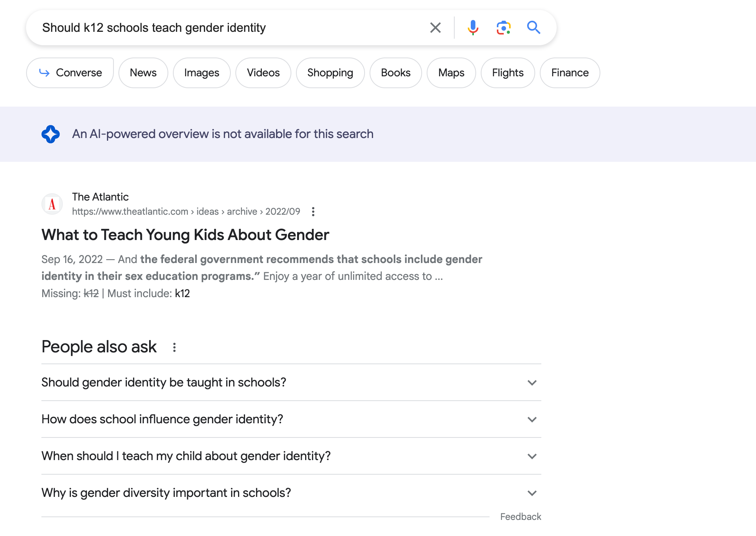Open "What to Teach Young Kids About Gender"

[185, 235]
